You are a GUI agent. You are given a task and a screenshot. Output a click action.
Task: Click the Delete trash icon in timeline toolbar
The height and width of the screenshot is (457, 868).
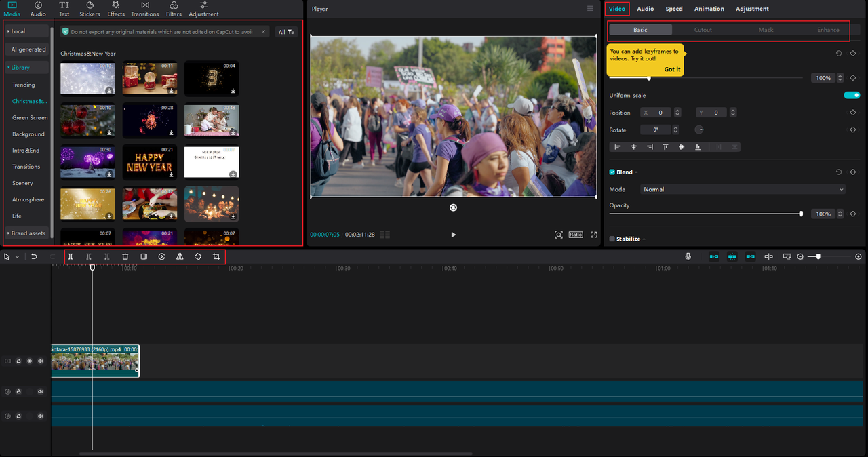(x=125, y=257)
